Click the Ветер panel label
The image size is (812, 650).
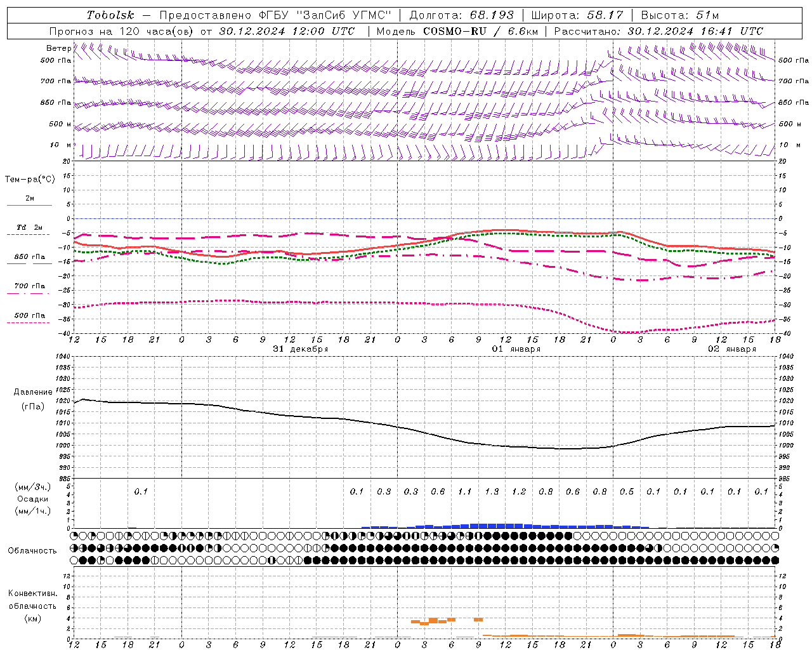click(58, 48)
